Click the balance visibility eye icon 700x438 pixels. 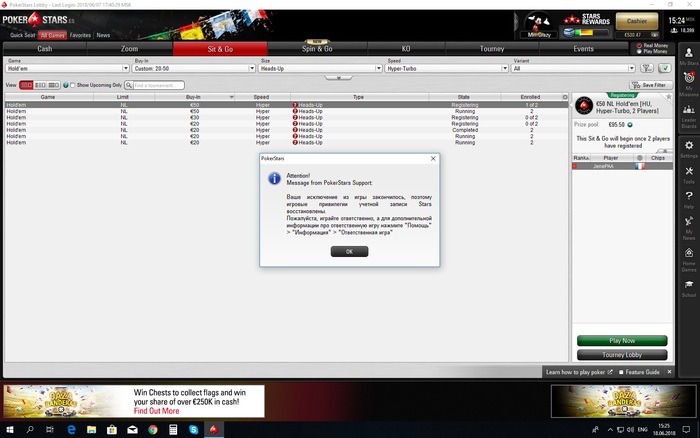(x=654, y=34)
